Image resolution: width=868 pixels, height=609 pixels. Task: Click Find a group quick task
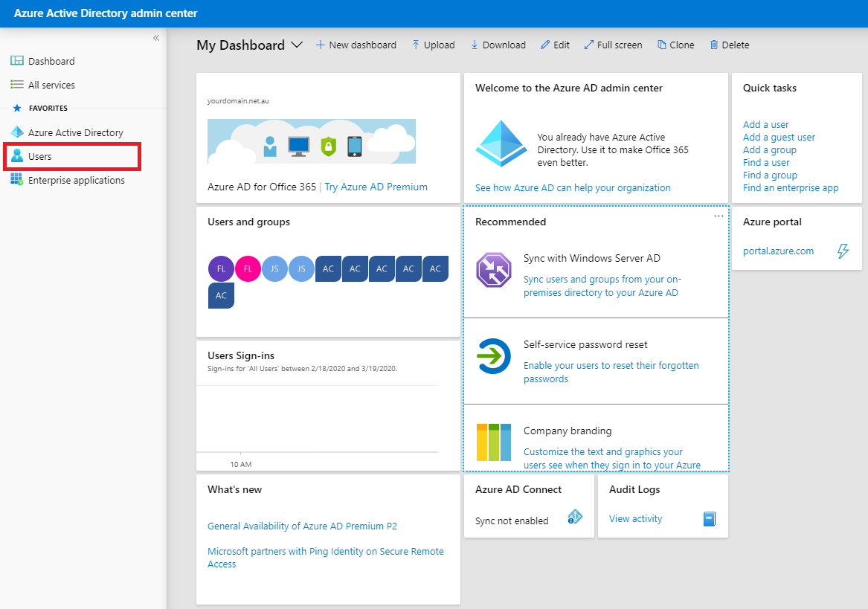(770, 175)
